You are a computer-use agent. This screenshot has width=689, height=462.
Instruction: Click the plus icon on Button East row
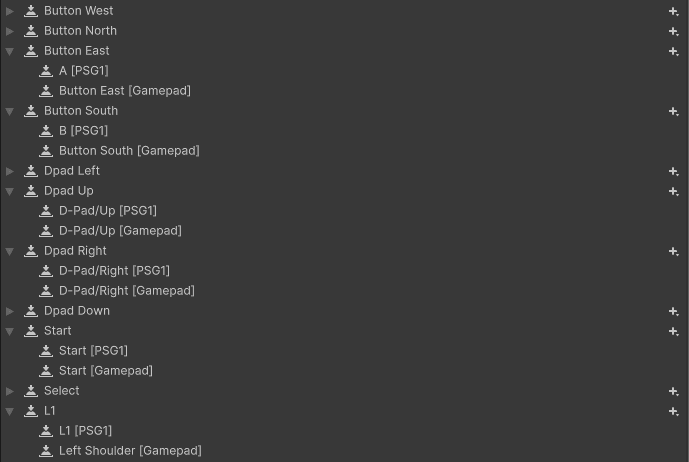tap(674, 51)
